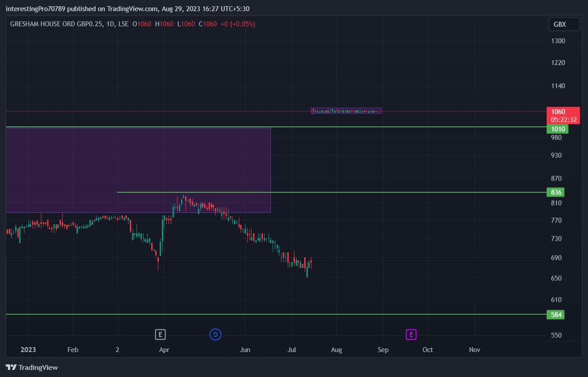The height and width of the screenshot is (377, 588).
Task: Click the Jun time axis label
Action: coord(245,350)
